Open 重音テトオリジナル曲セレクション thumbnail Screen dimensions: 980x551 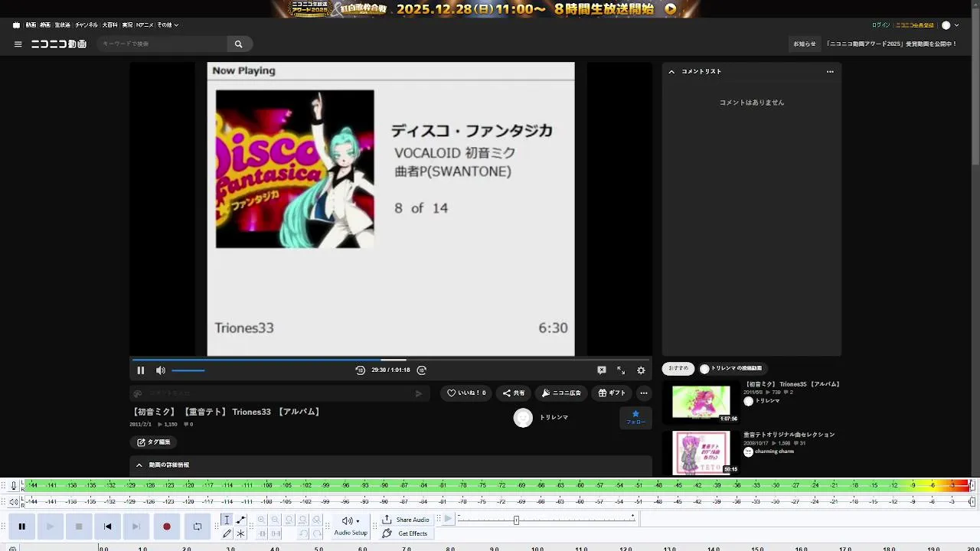tap(701, 453)
